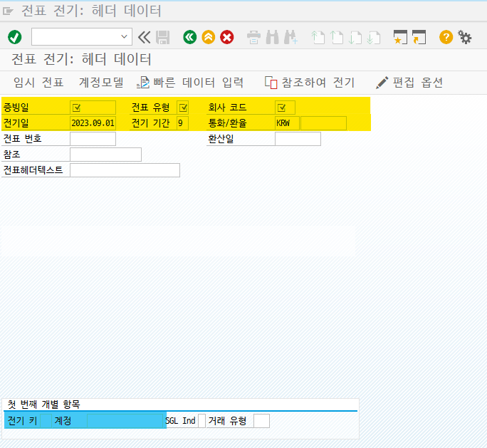The width and height of the screenshot is (487, 448).
Task: Click the 편집 옵션 button
Action: (x=409, y=83)
